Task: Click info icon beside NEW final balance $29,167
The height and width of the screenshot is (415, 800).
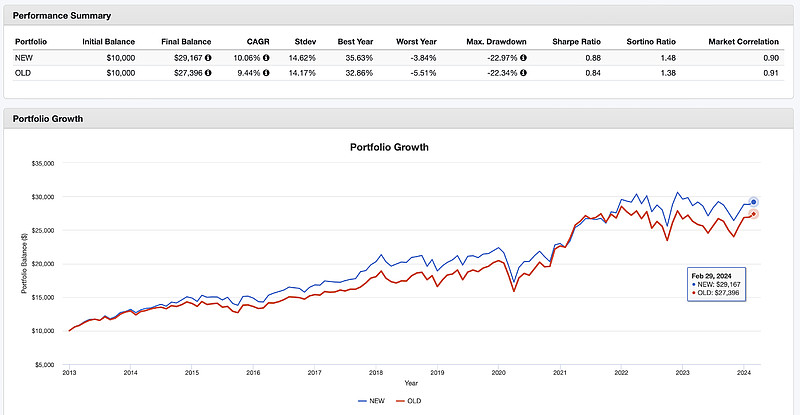Action: (207, 58)
